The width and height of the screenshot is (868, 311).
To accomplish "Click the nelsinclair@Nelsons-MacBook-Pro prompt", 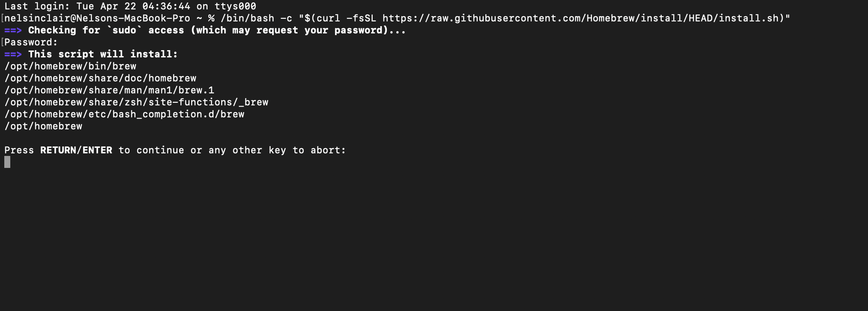I will (x=97, y=18).
